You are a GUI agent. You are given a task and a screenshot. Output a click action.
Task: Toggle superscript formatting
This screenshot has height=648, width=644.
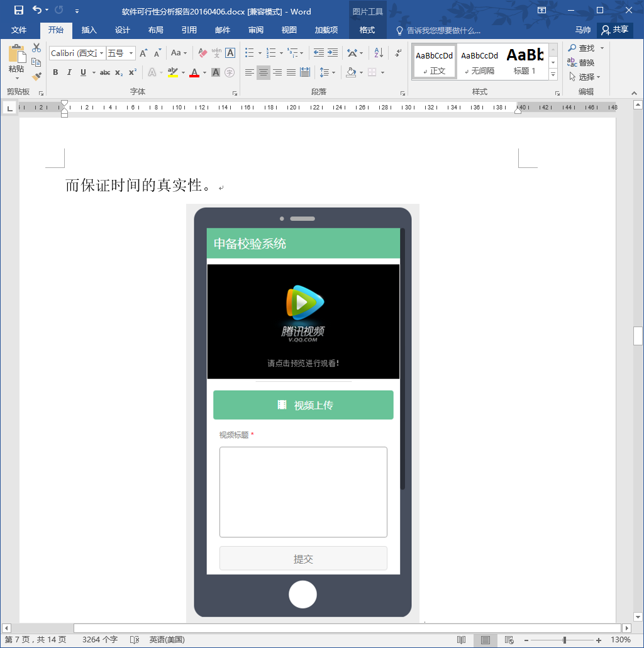point(132,73)
